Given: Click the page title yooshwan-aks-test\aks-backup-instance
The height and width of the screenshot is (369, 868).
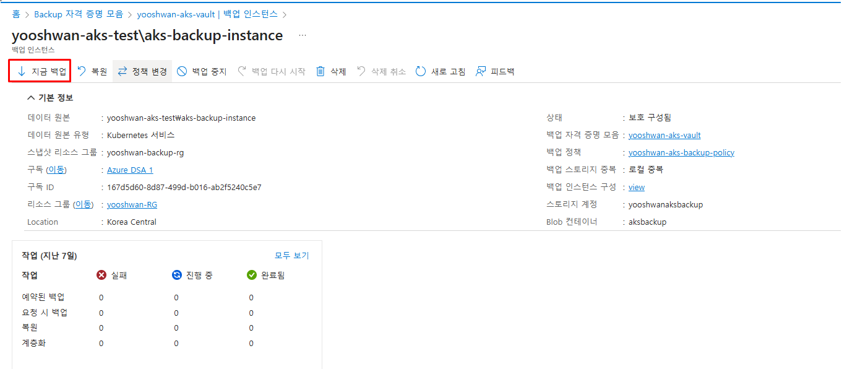Looking at the screenshot, I should tap(147, 35).
